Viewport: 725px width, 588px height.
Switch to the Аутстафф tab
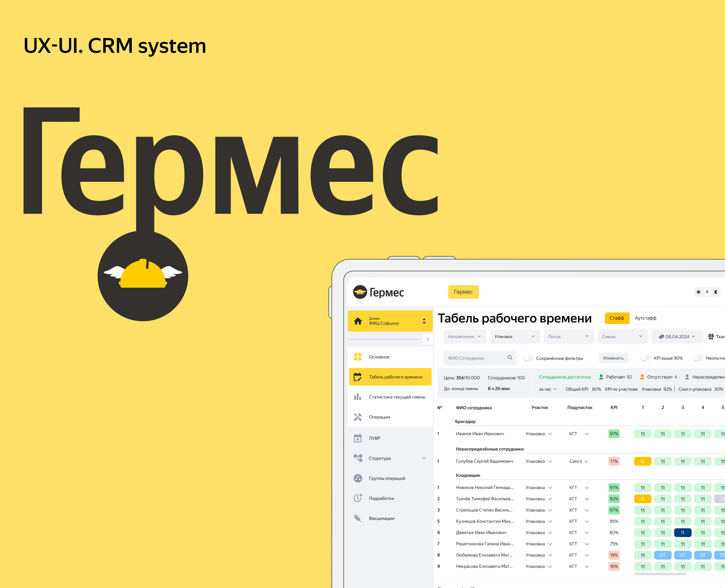[x=645, y=318]
